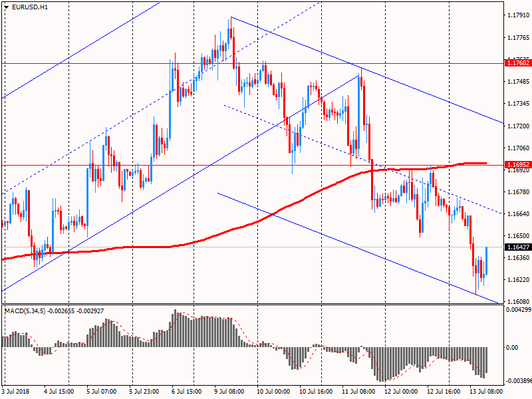Image resolution: width=532 pixels, height=399 pixels.
Task: Click price scale value 1.16220
Action: (x=519, y=280)
